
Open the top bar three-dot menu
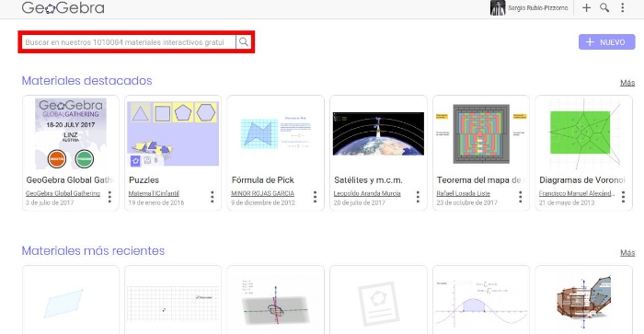(623, 7)
